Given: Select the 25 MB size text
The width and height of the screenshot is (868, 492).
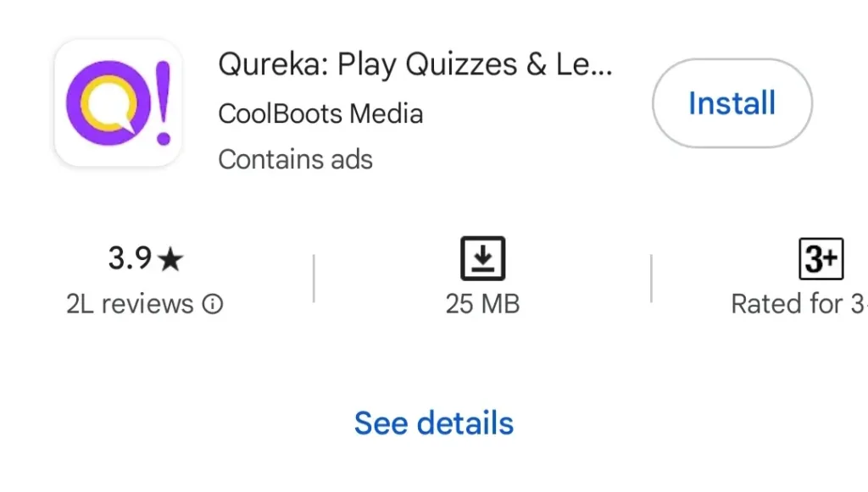Looking at the screenshot, I should (x=483, y=304).
